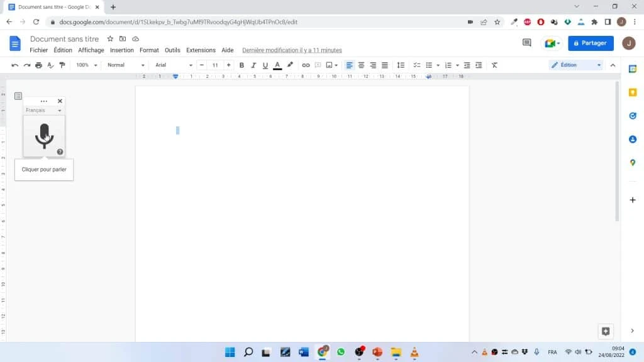Toggle italic formatting
The height and width of the screenshot is (362, 644).
pos(253,65)
